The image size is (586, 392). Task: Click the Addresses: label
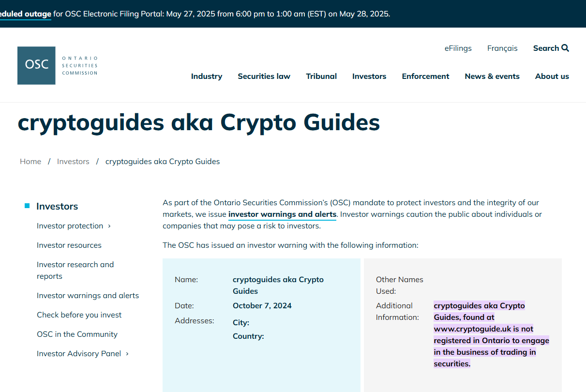point(195,320)
